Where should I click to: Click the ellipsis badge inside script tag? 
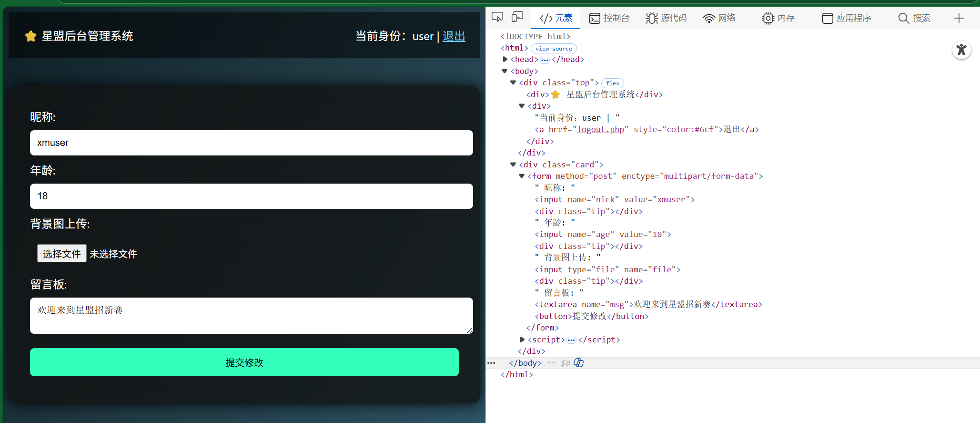(571, 340)
